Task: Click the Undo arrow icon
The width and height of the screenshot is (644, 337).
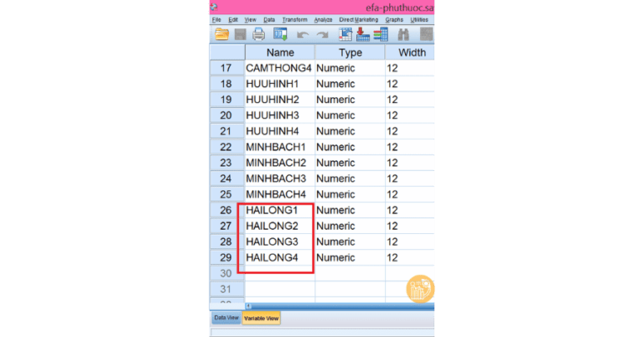Action: click(303, 34)
